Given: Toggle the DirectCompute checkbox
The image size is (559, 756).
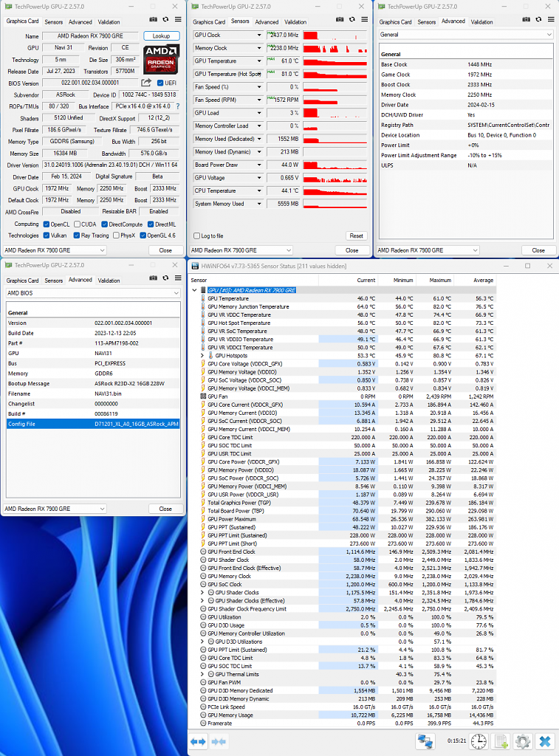Looking at the screenshot, I should [x=104, y=224].
